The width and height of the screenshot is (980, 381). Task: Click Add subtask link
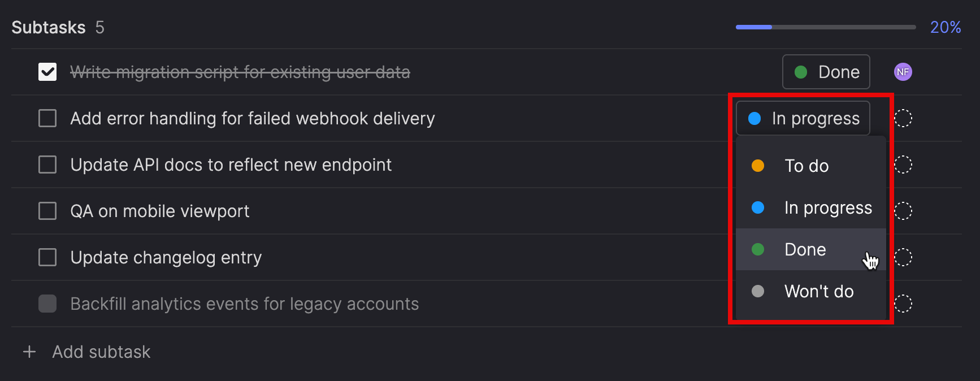click(x=101, y=352)
